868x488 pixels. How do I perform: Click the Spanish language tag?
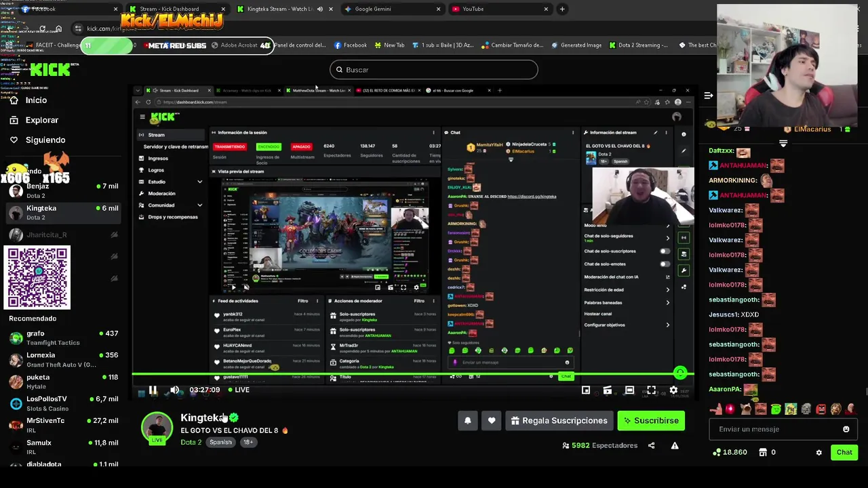pyautogui.click(x=220, y=442)
